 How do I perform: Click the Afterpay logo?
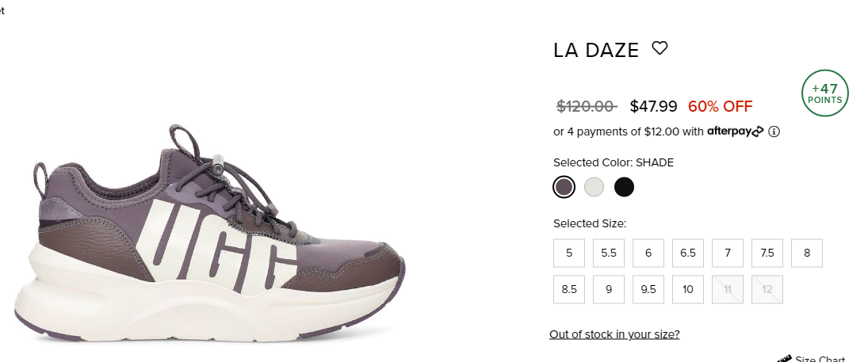[x=735, y=131]
